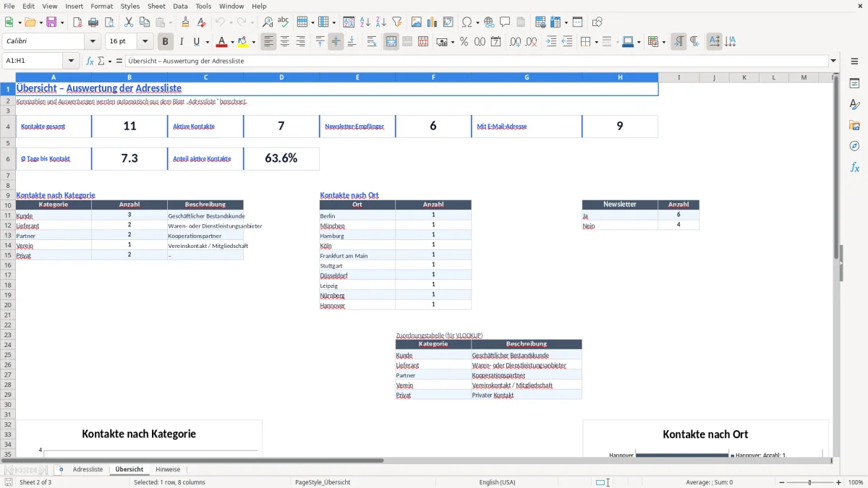Apply red font color swatch
This screenshot has width=868, height=488.
tap(222, 42)
